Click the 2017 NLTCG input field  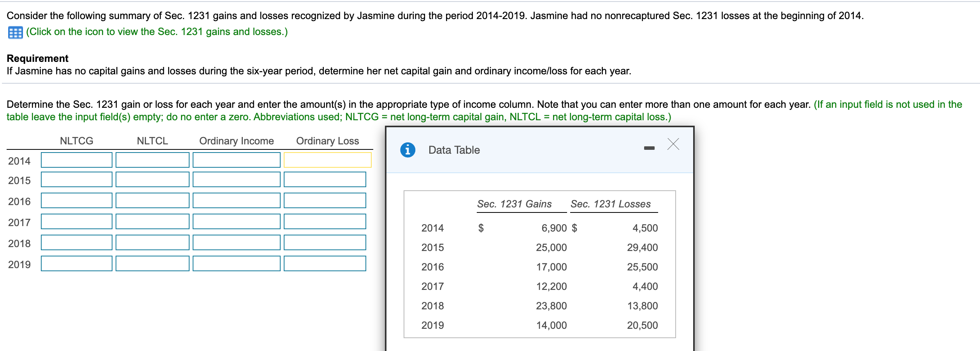click(76, 221)
